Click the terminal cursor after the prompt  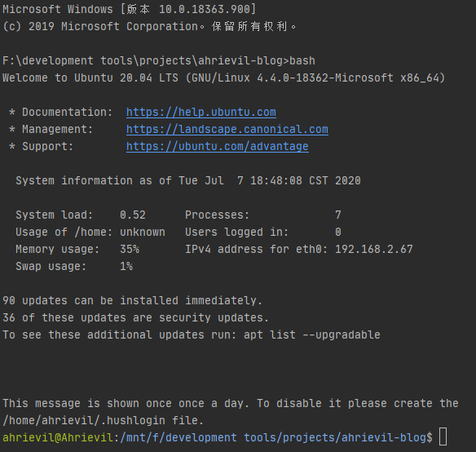point(443,436)
